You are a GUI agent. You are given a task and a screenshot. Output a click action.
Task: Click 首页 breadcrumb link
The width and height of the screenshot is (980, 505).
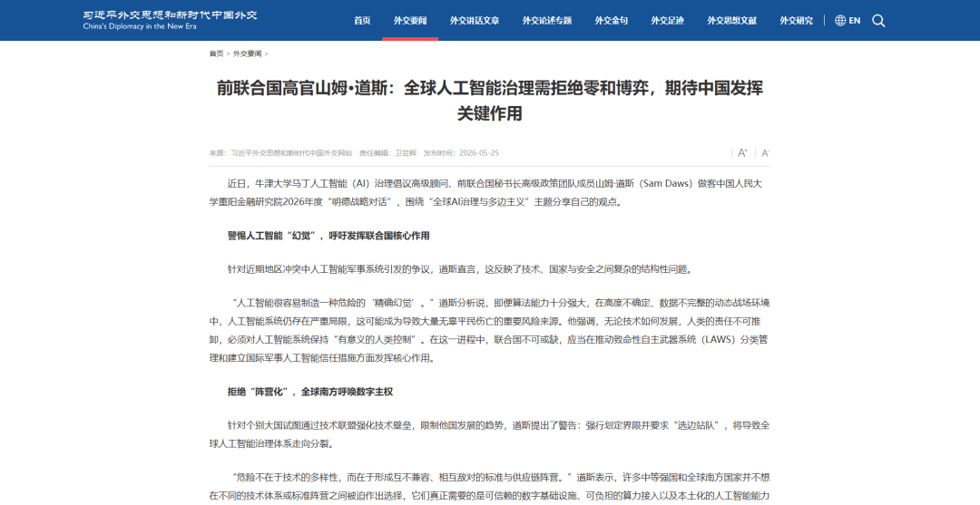(x=216, y=53)
